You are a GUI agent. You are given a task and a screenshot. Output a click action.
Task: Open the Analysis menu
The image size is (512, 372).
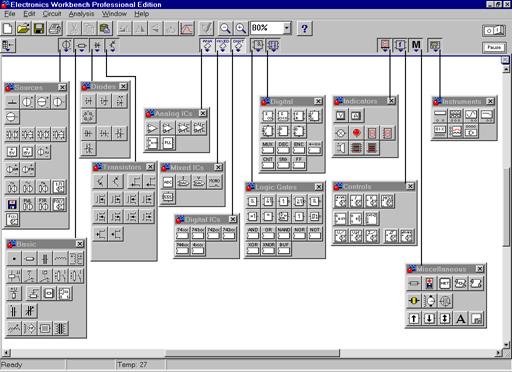click(x=81, y=14)
